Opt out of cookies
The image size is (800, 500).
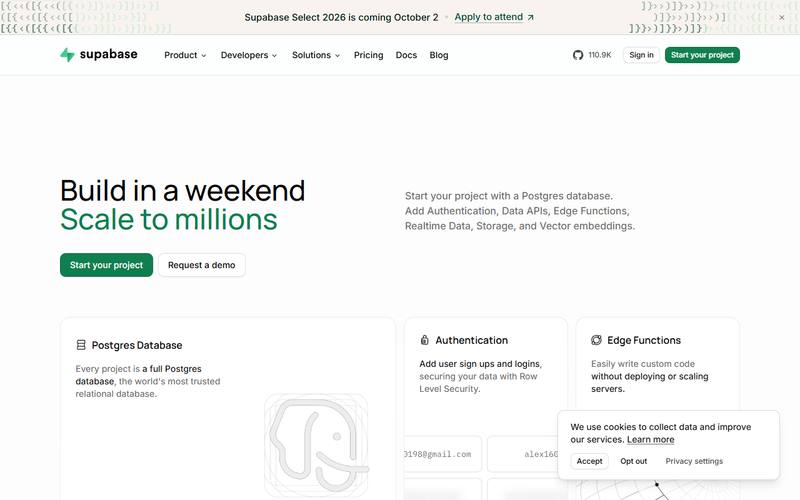pos(634,461)
